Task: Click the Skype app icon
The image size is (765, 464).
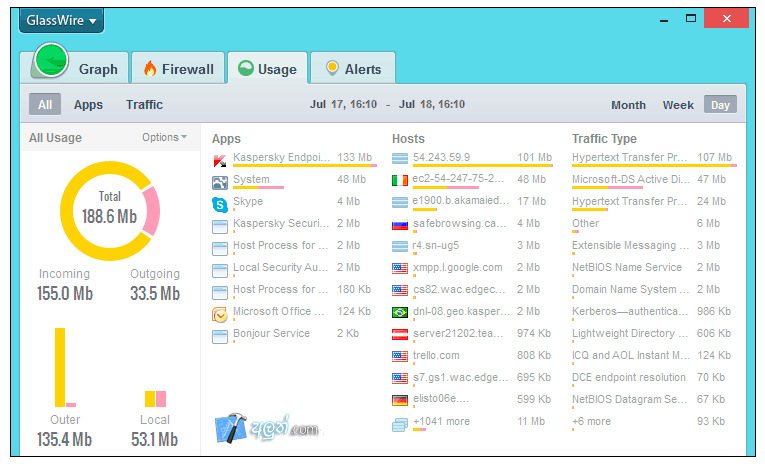Action: click(x=220, y=204)
